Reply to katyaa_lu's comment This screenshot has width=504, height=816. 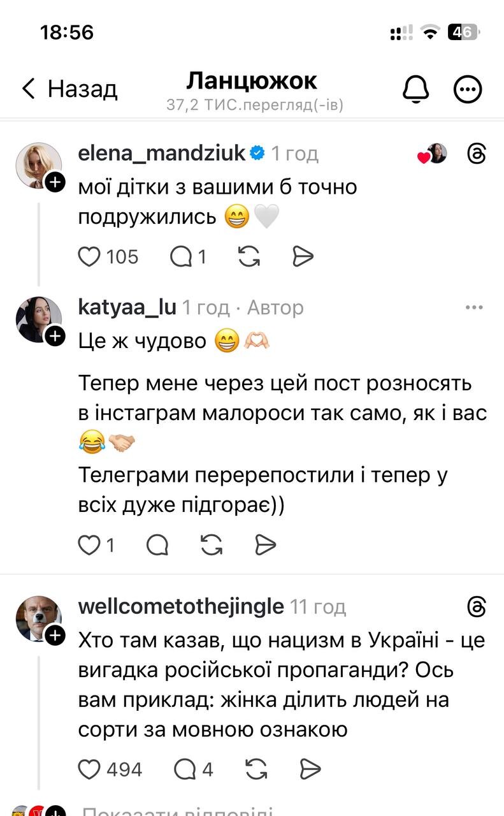(157, 545)
